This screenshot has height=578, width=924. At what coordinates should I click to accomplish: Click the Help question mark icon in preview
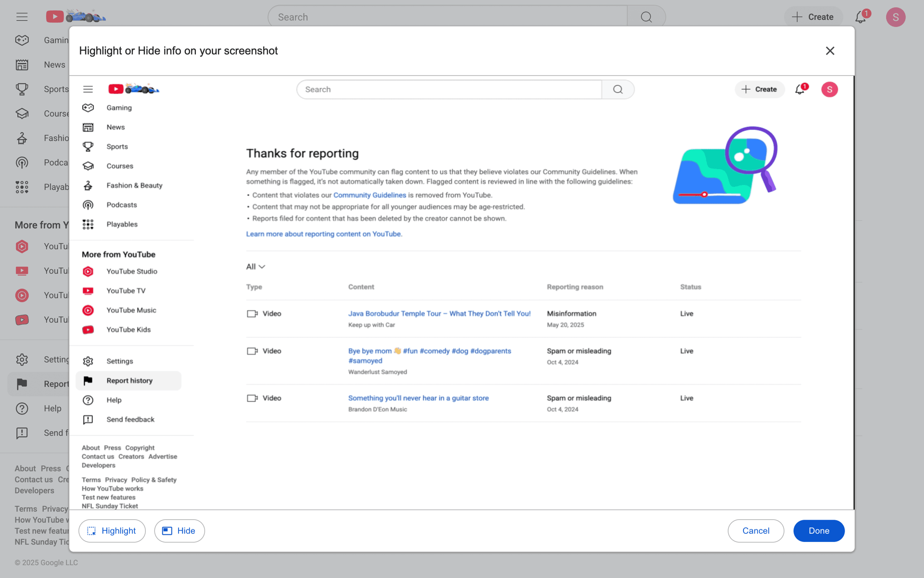coord(88,400)
